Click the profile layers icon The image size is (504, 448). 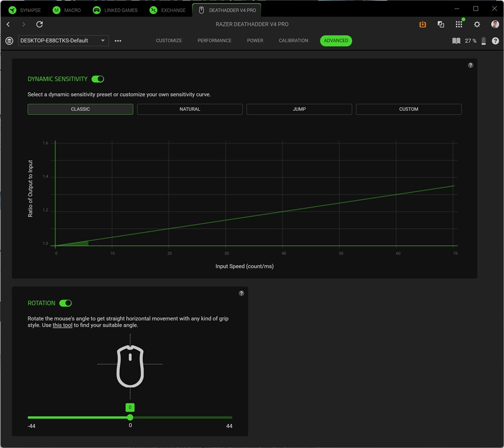9,41
